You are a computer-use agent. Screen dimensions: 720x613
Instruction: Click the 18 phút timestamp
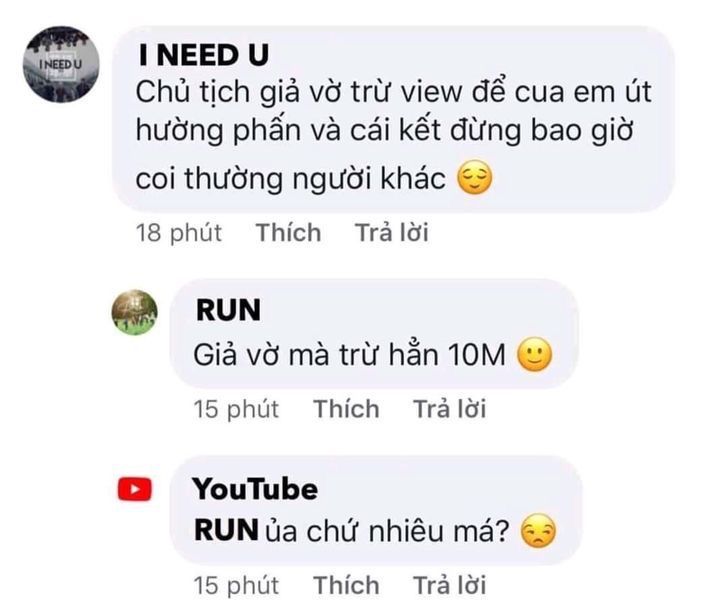[179, 233]
